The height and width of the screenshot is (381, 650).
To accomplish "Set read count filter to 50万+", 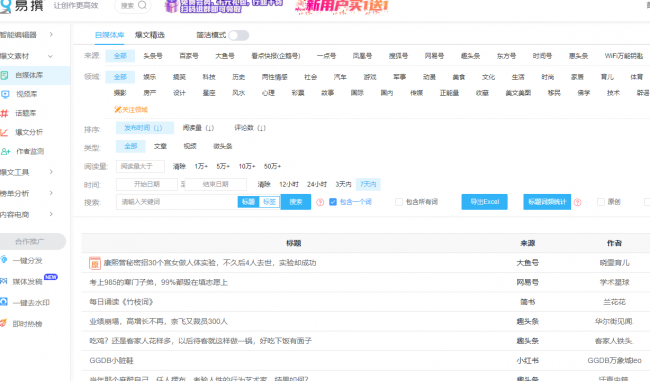I will tap(272, 166).
